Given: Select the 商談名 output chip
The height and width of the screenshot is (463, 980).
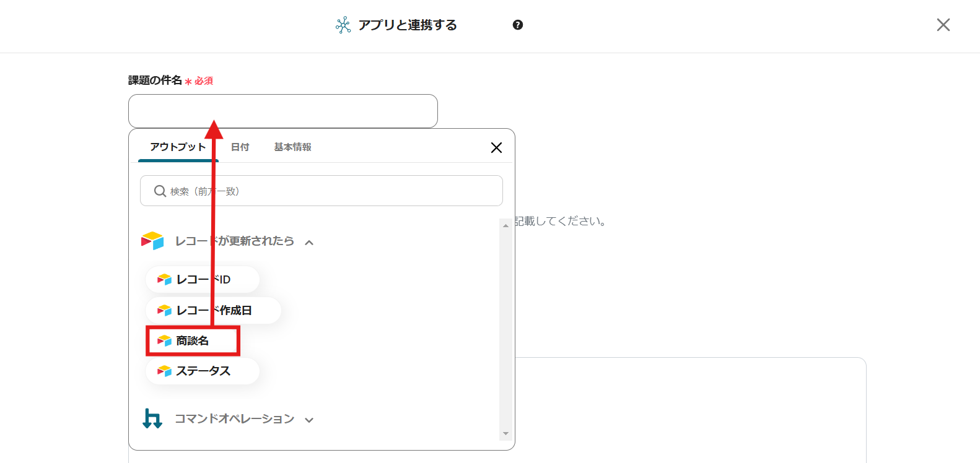Looking at the screenshot, I should pyautogui.click(x=193, y=341).
